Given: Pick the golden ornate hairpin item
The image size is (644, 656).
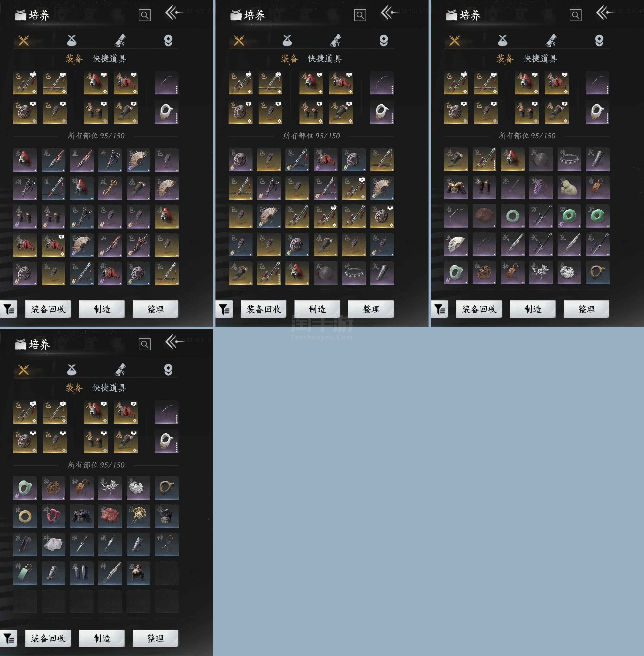Looking at the screenshot, I should [138, 516].
